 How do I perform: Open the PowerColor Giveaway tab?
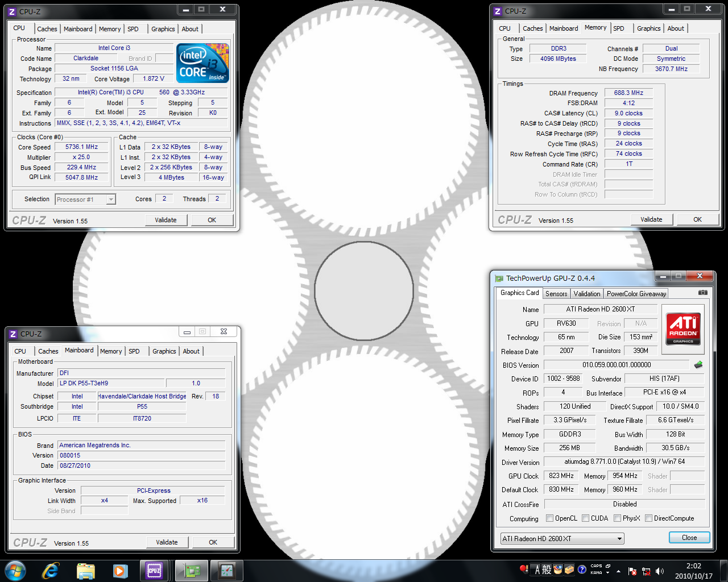[636, 294]
